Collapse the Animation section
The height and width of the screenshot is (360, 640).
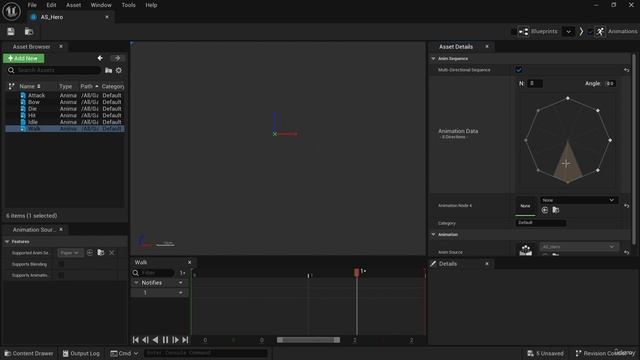click(x=433, y=234)
